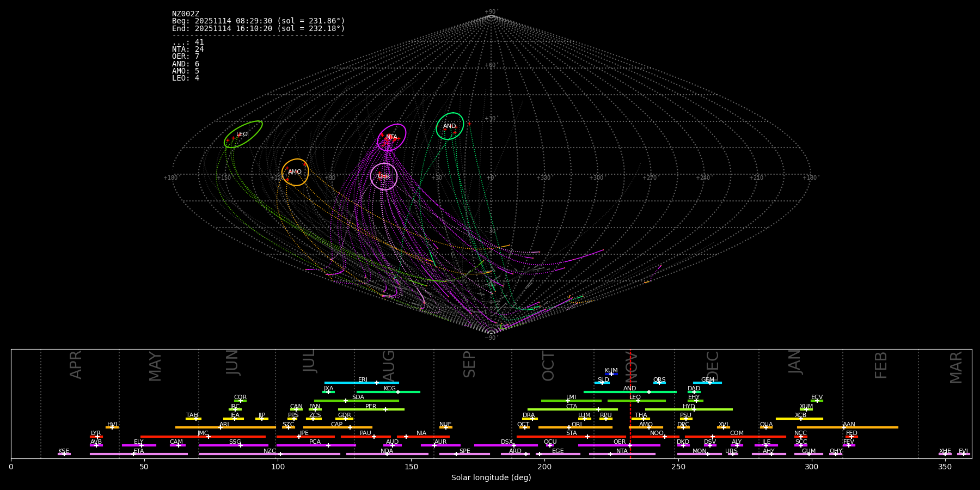
Task: Select the green AND activity bar in timeline
Action: [630, 392]
